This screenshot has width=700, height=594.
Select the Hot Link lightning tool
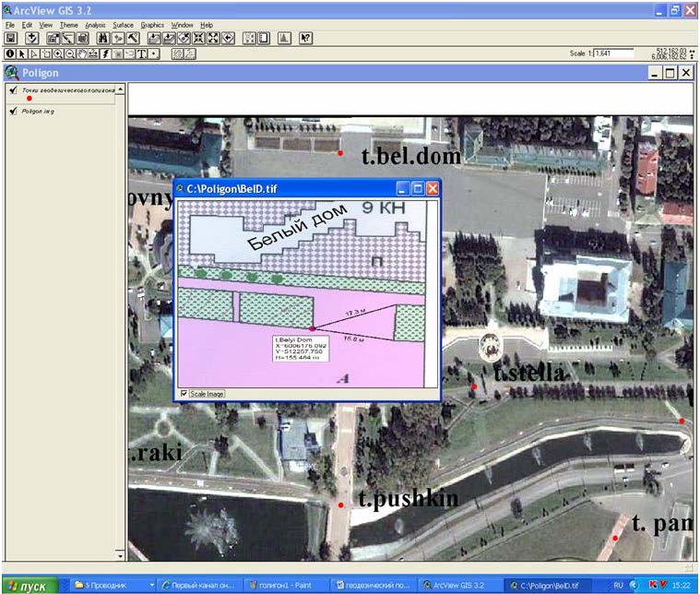click(x=105, y=54)
